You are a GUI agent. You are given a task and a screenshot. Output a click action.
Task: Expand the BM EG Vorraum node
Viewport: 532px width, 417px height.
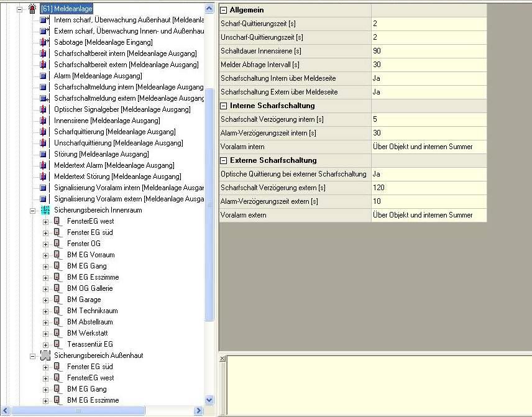coord(45,255)
